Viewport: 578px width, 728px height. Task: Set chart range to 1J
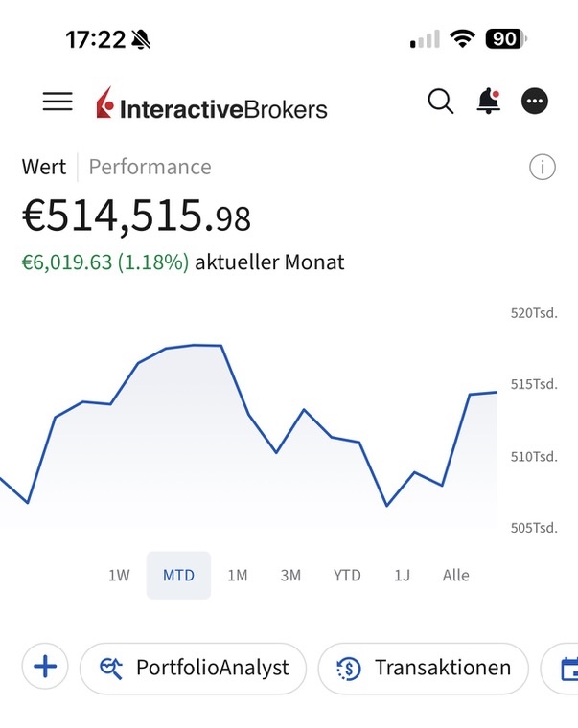[402, 575]
